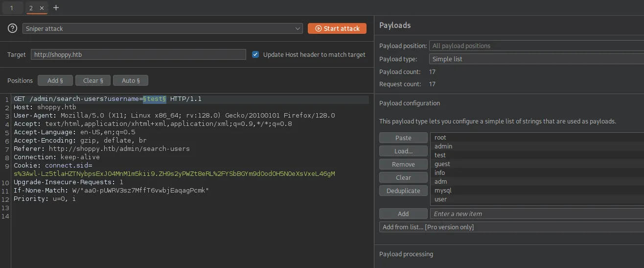The width and height of the screenshot is (644, 268).
Task: Open Add from list Pro version dropdown
Action: [511, 227]
